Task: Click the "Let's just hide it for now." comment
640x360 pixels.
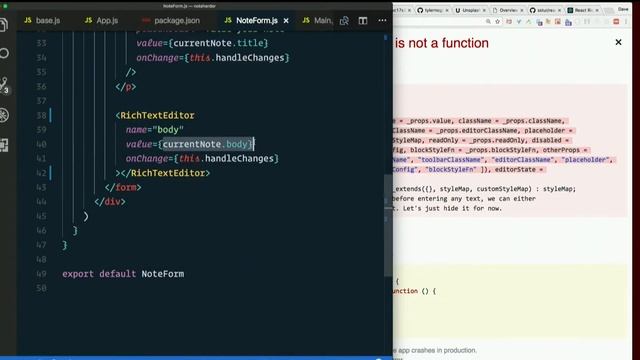Action: pos(452,208)
